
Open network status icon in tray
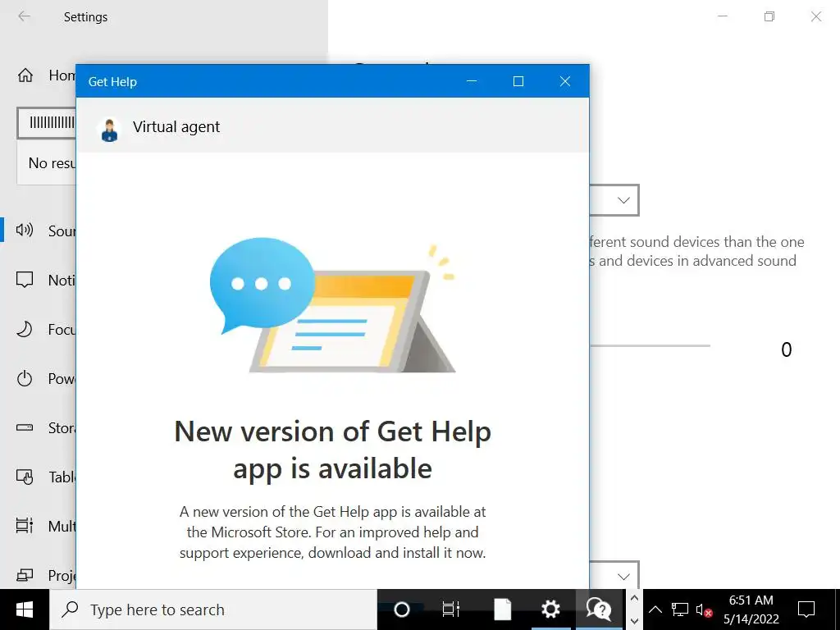680,609
